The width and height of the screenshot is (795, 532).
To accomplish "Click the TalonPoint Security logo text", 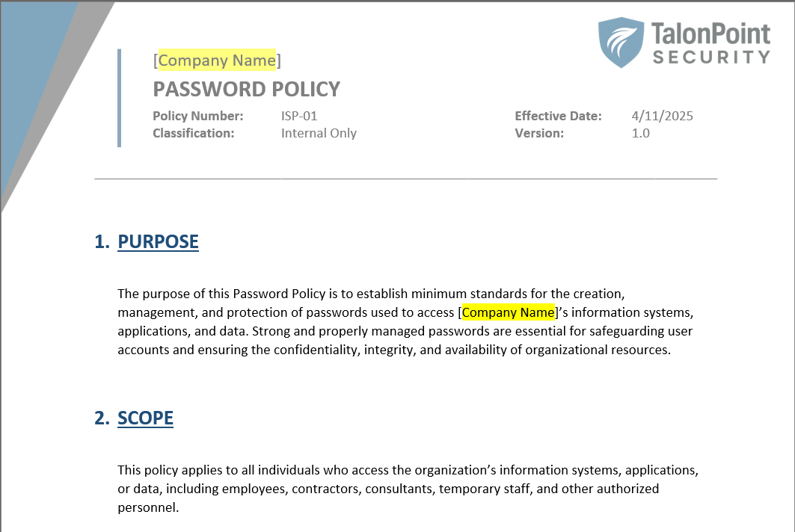I will pos(710,44).
